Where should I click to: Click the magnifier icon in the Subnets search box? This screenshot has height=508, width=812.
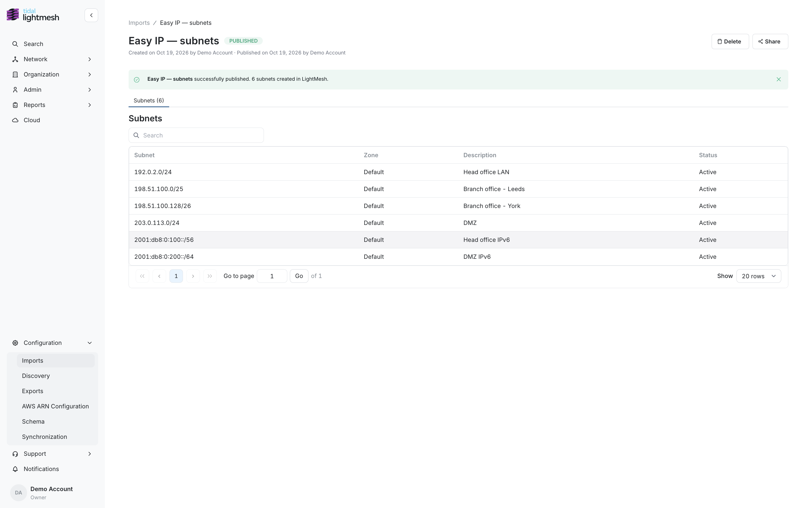[x=136, y=135]
